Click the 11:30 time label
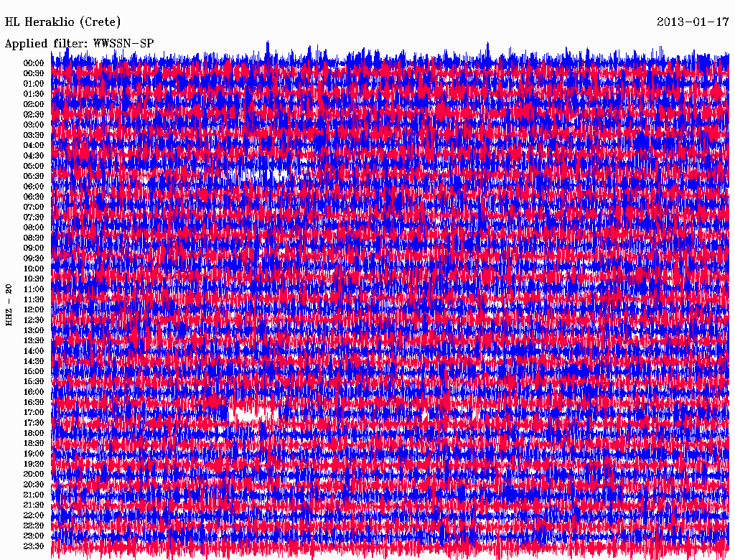Screen dimensions: 735x560 pyautogui.click(x=34, y=299)
